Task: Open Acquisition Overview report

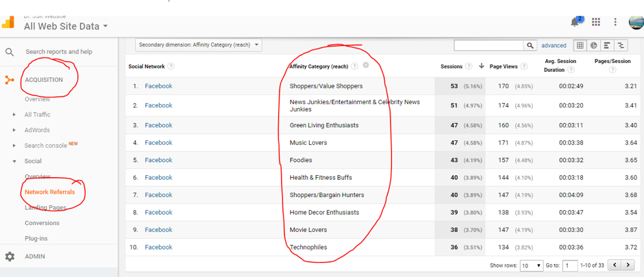Action: point(38,99)
